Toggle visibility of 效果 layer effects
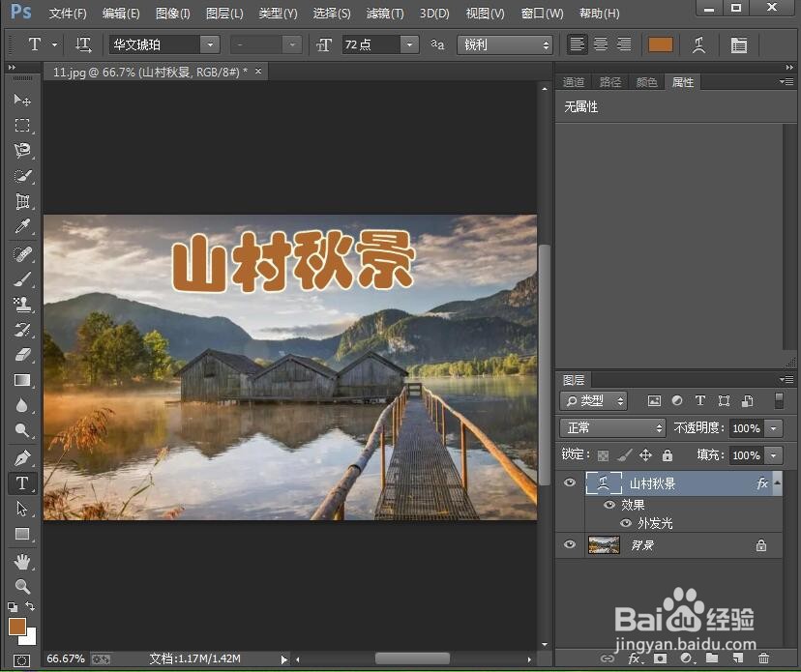Image resolution: width=801 pixels, height=672 pixels. click(x=608, y=505)
